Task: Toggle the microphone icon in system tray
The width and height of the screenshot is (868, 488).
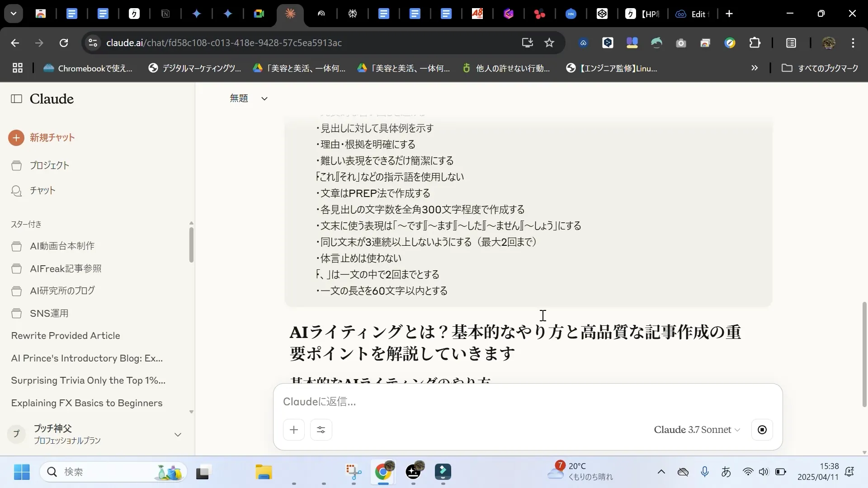Action: click(x=705, y=472)
